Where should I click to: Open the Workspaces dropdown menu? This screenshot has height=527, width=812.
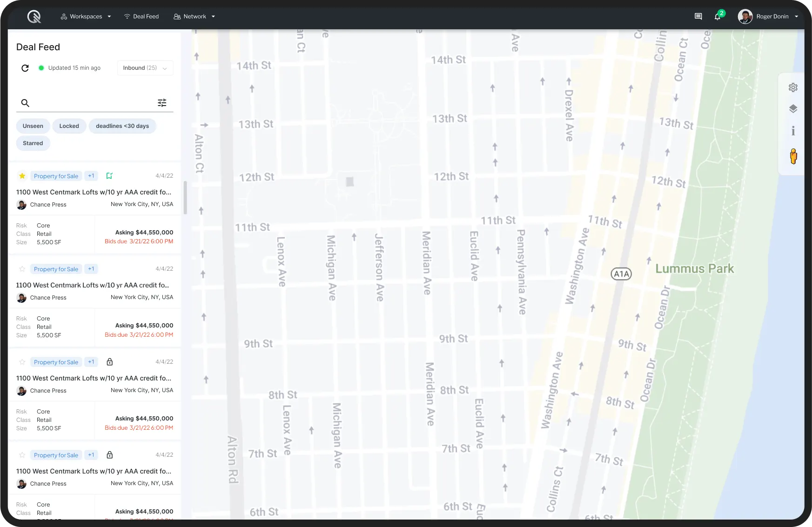[x=86, y=17]
